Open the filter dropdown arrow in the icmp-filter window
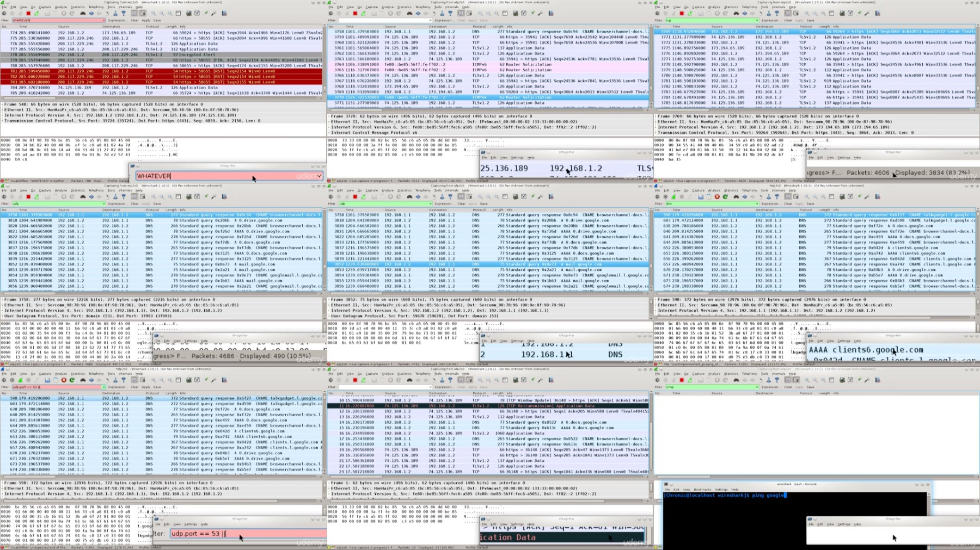 [757, 387]
